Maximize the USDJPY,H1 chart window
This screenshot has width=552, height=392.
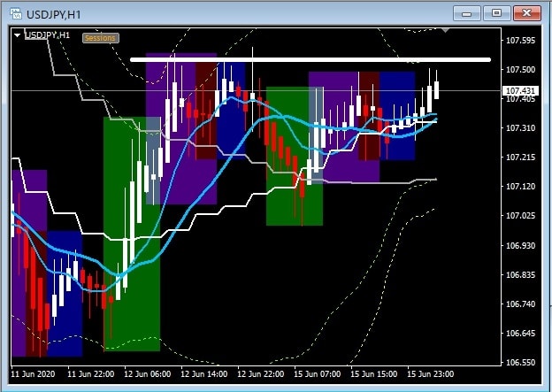(496, 12)
